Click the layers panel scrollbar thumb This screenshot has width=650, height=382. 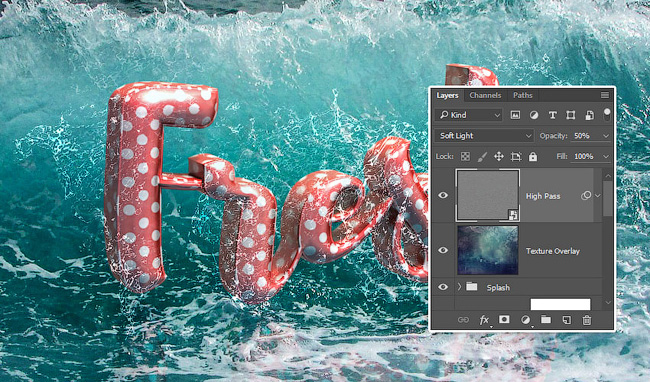click(x=608, y=198)
